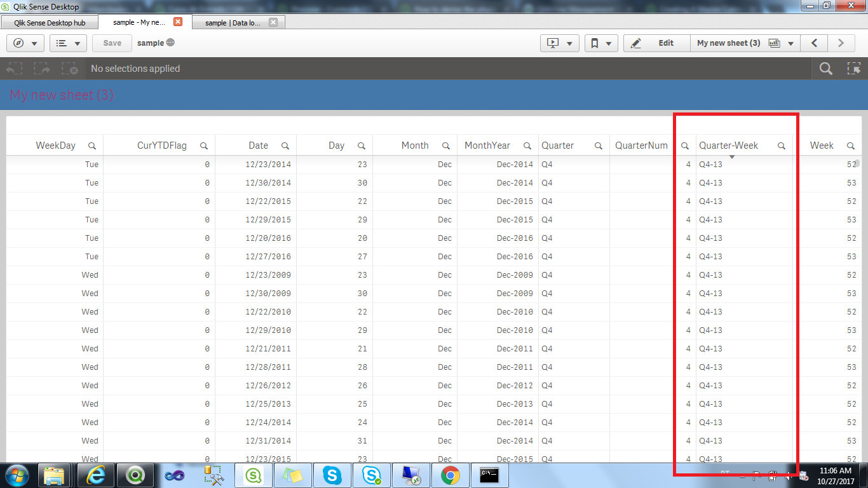The width and height of the screenshot is (868, 488).
Task: Search the WeekDay column
Action: point(92,146)
